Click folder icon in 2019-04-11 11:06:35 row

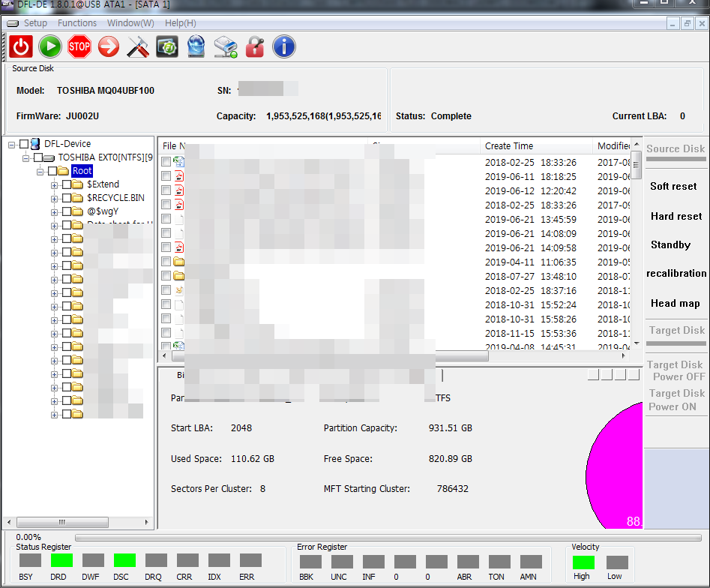point(179,262)
